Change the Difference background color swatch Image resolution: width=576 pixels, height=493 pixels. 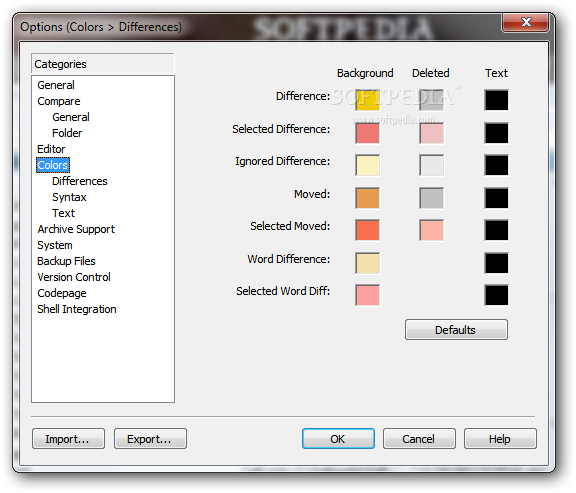pos(367,100)
